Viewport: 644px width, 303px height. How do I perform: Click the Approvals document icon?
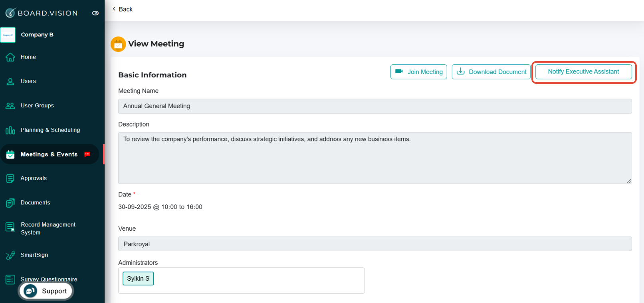10,178
